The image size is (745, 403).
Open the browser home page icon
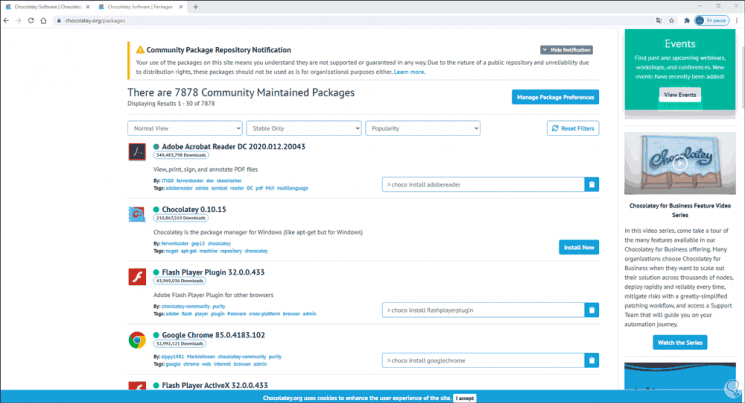point(43,20)
